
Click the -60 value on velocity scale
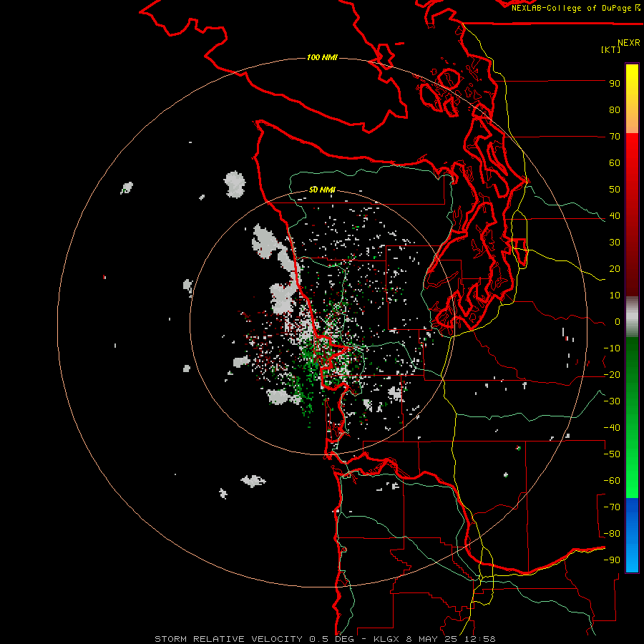click(612, 481)
